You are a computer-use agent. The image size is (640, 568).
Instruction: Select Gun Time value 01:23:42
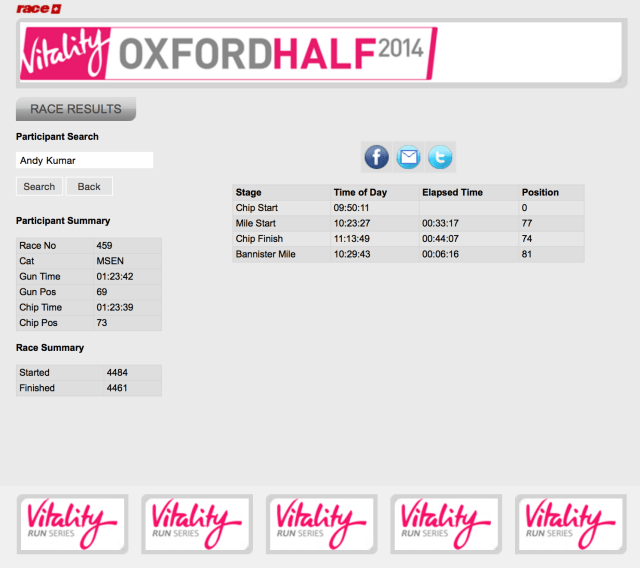pyautogui.click(x=115, y=277)
